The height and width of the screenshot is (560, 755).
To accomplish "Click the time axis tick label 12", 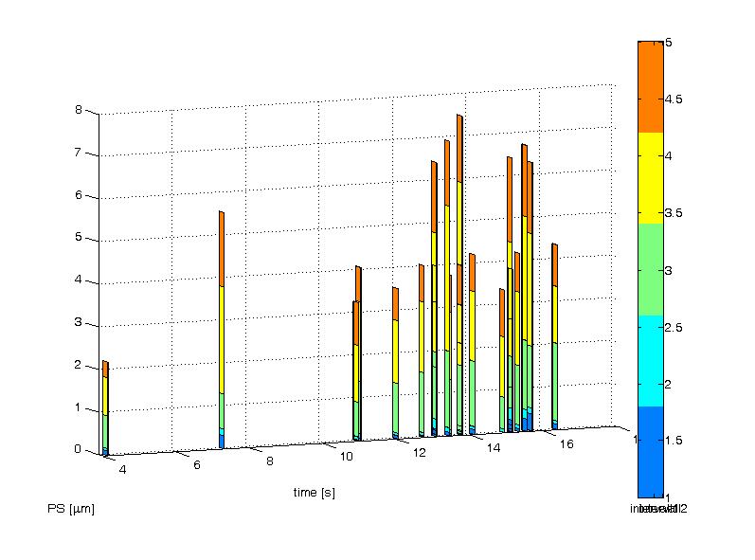I will point(419,453).
